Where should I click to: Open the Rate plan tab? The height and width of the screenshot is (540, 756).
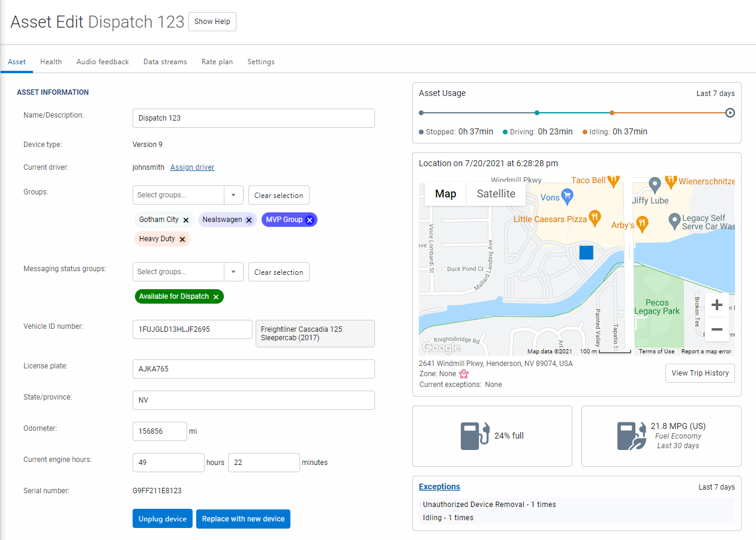[x=217, y=61]
